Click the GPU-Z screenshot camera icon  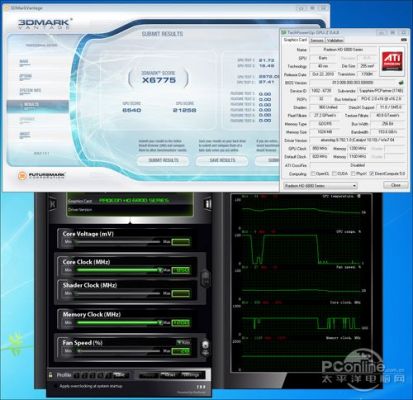(403, 41)
